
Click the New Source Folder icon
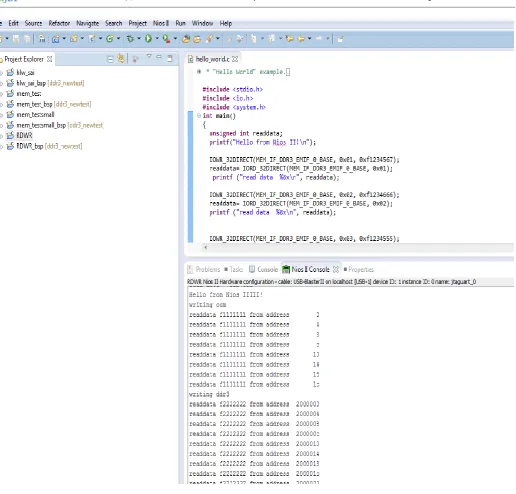coord(74,39)
